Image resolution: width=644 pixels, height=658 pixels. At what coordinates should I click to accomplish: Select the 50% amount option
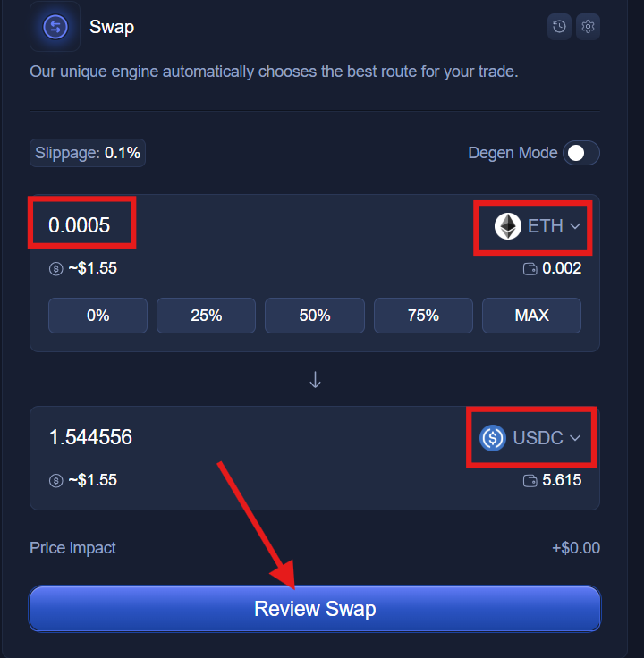(315, 316)
